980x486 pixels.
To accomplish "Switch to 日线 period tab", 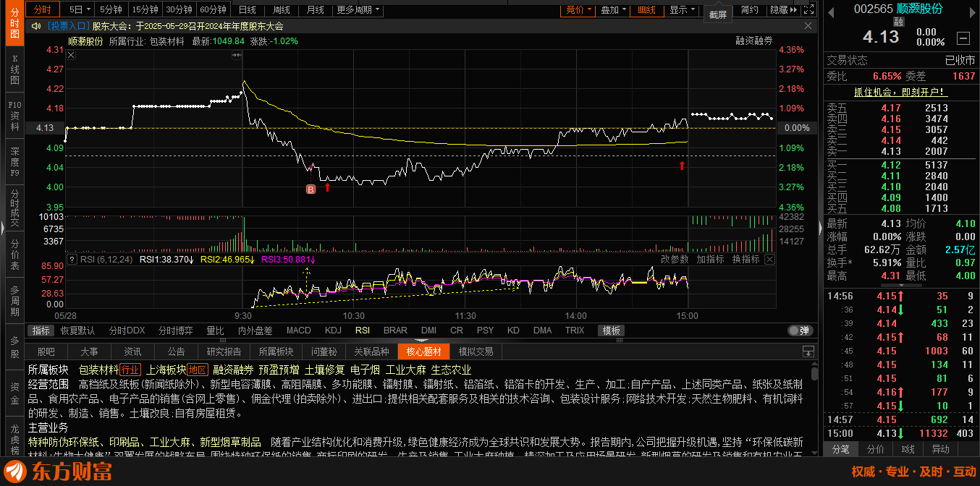I will point(246,9).
